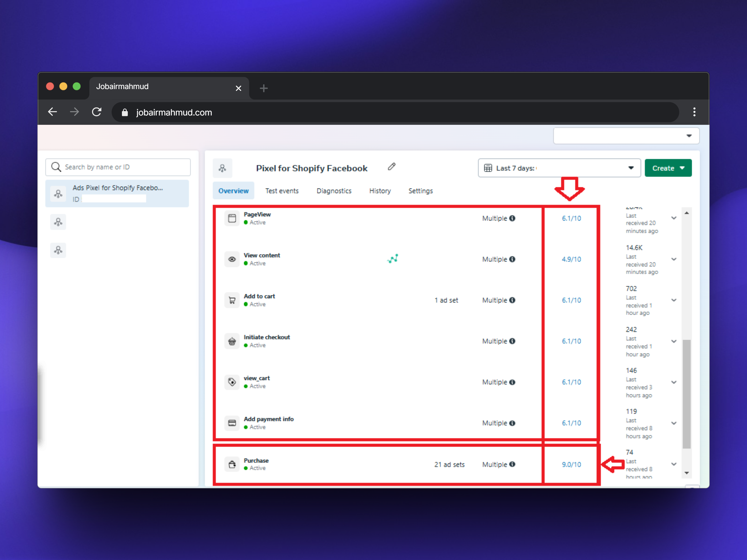Viewport: 747px width, 560px height.
Task: Click the Add to cart icon
Action: pos(232,301)
